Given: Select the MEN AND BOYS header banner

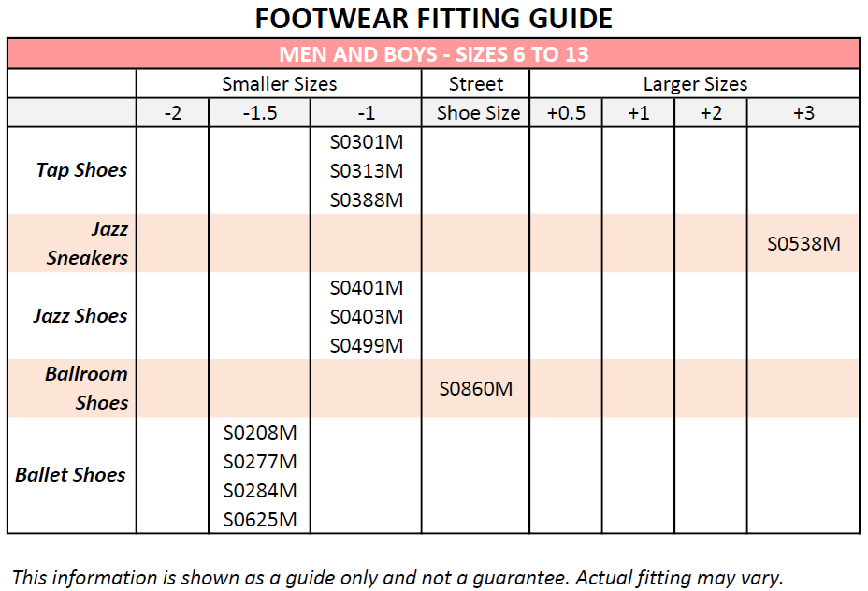Looking at the screenshot, I should point(434,53).
